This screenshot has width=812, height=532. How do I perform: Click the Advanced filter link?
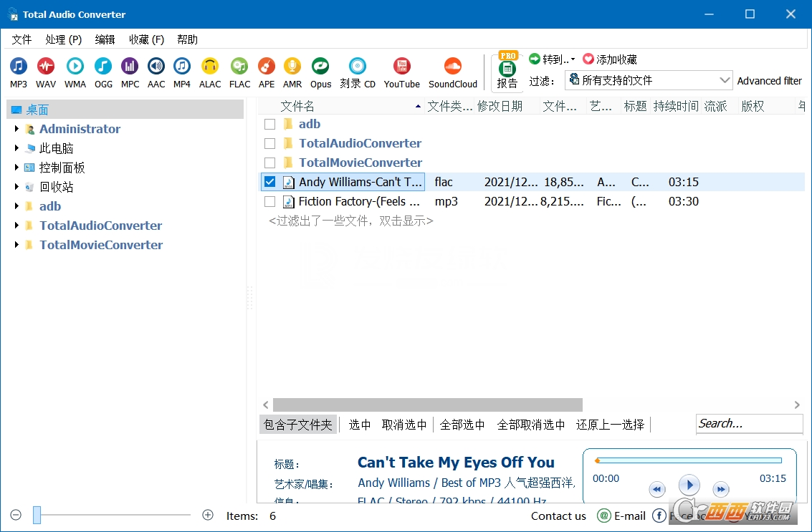tap(769, 81)
